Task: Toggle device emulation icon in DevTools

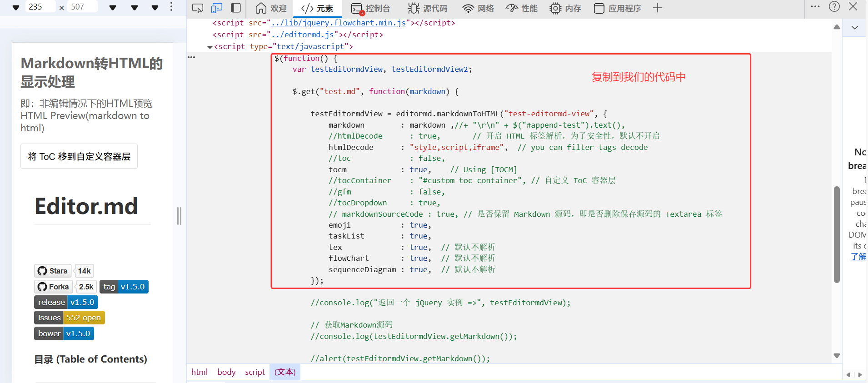Action: tap(217, 8)
